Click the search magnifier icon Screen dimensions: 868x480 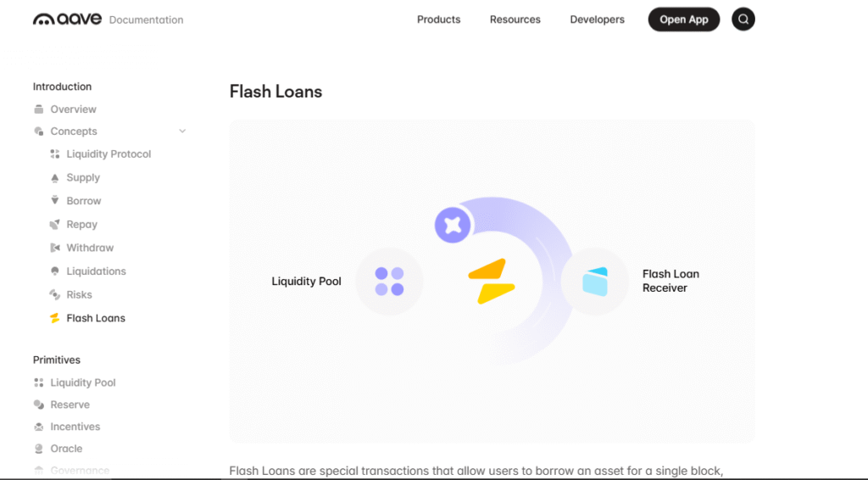[743, 20]
